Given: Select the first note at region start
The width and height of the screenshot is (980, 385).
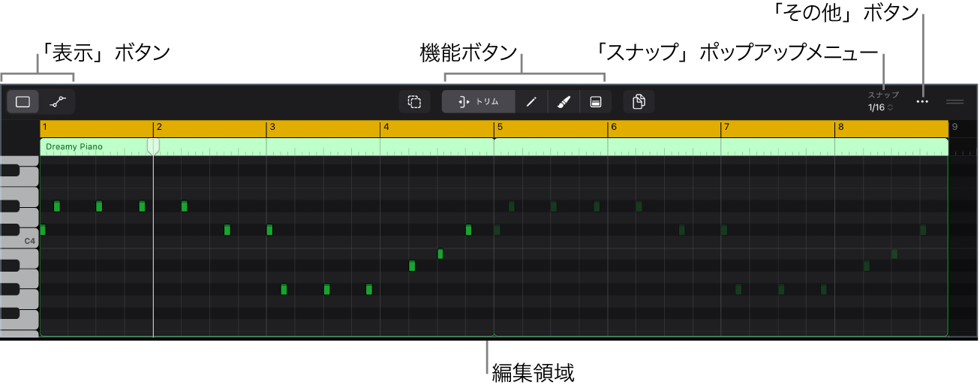Looking at the screenshot, I should pyautogui.click(x=43, y=230).
